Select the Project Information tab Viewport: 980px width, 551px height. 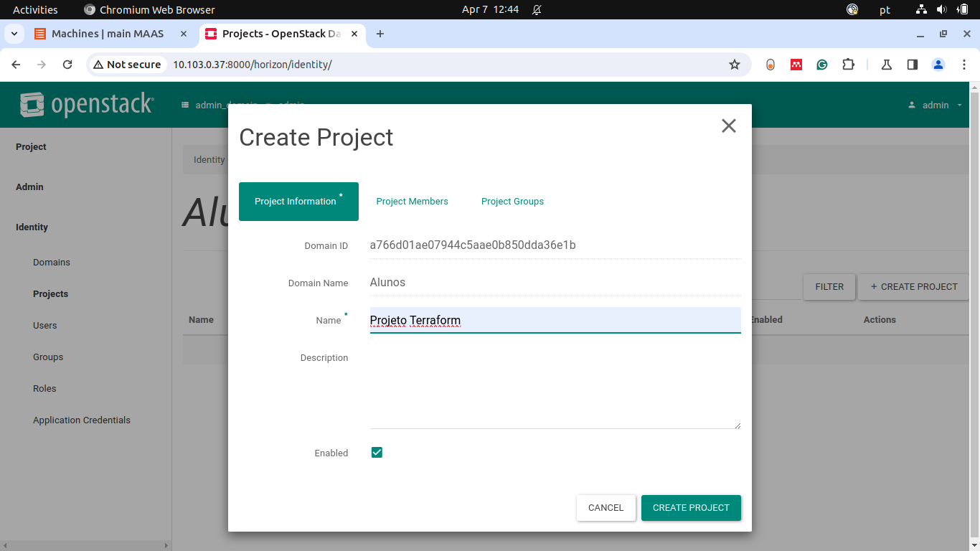point(298,202)
